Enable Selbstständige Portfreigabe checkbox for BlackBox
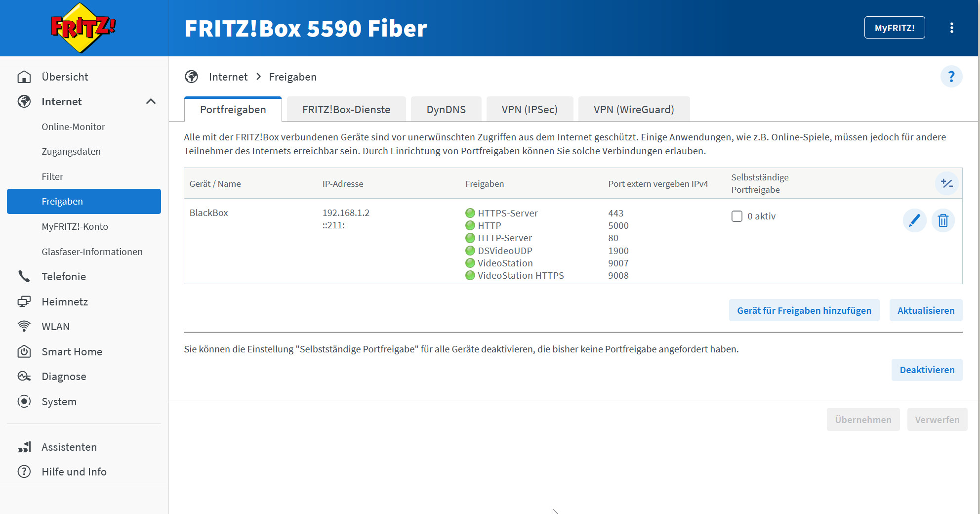 click(x=736, y=216)
